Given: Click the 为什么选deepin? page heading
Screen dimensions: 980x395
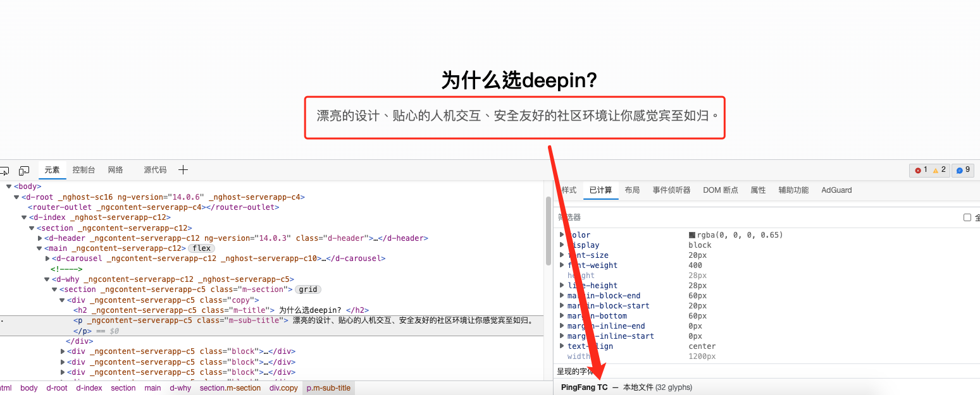Looking at the screenshot, I should (x=519, y=80).
